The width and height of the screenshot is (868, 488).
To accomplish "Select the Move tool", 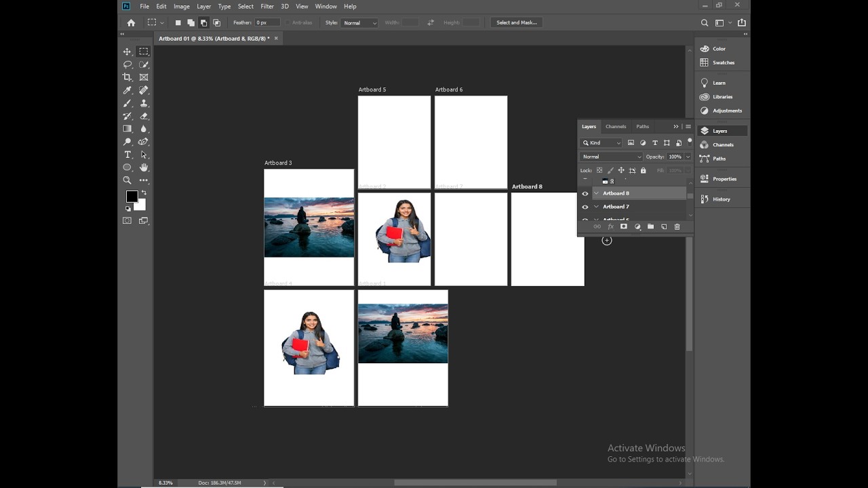I will tap(127, 52).
